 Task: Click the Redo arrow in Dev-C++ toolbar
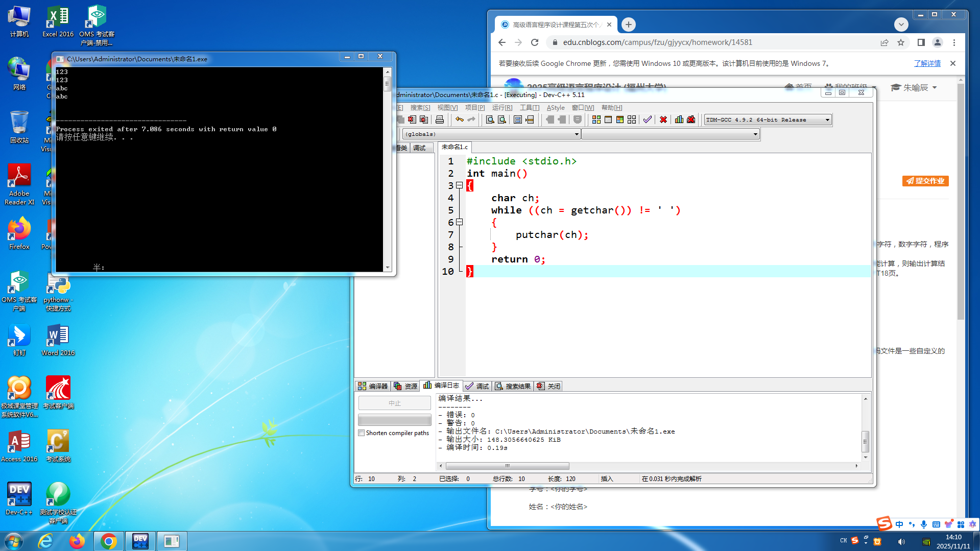pos(471,119)
